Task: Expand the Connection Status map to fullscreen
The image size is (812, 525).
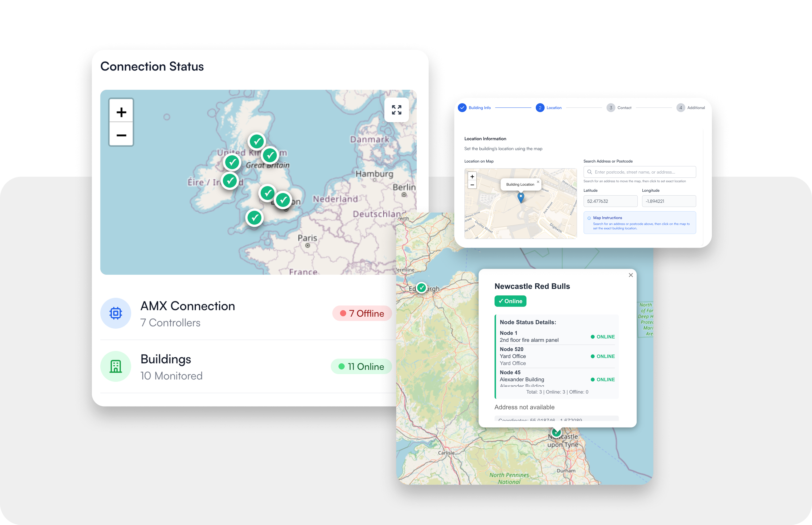Action: click(396, 110)
